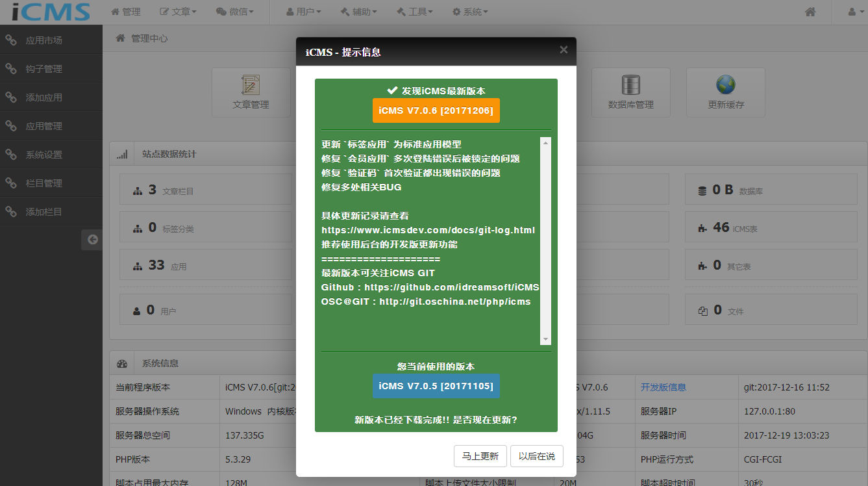Open the 系统 dropdown menu
Image resolution: width=868 pixels, height=486 pixels.
pyautogui.click(x=470, y=12)
